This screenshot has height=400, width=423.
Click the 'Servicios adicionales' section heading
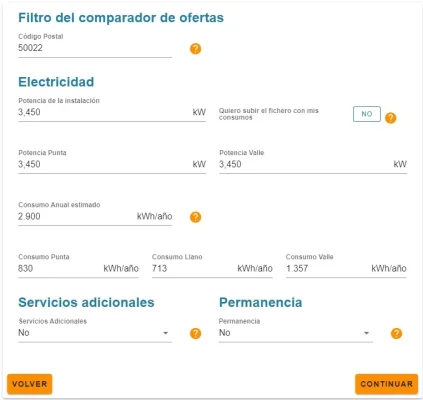click(x=86, y=302)
